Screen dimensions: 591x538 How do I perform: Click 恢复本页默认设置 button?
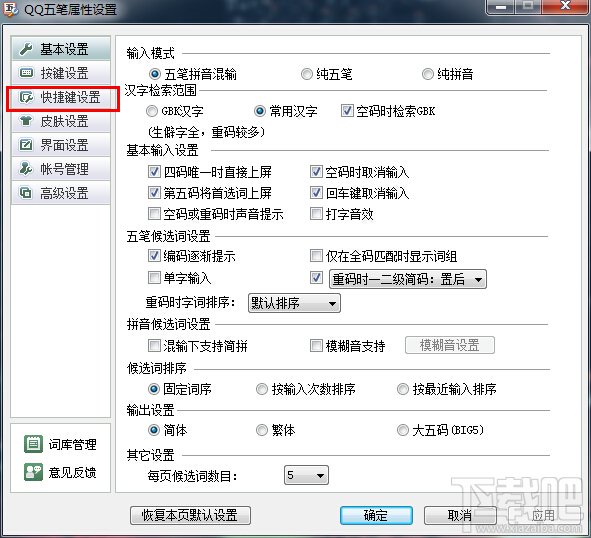(x=190, y=515)
